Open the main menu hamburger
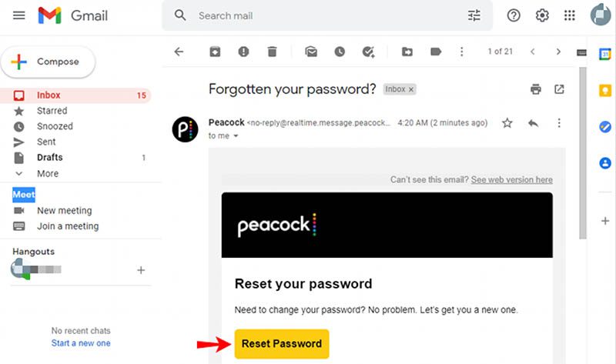The width and height of the screenshot is (616, 364). (x=20, y=15)
